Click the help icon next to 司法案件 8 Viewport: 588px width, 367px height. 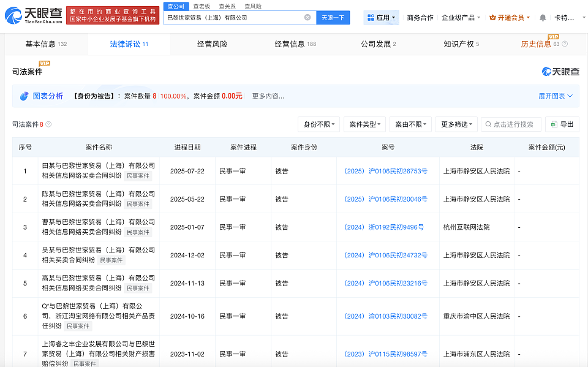click(x=48, y=124)
